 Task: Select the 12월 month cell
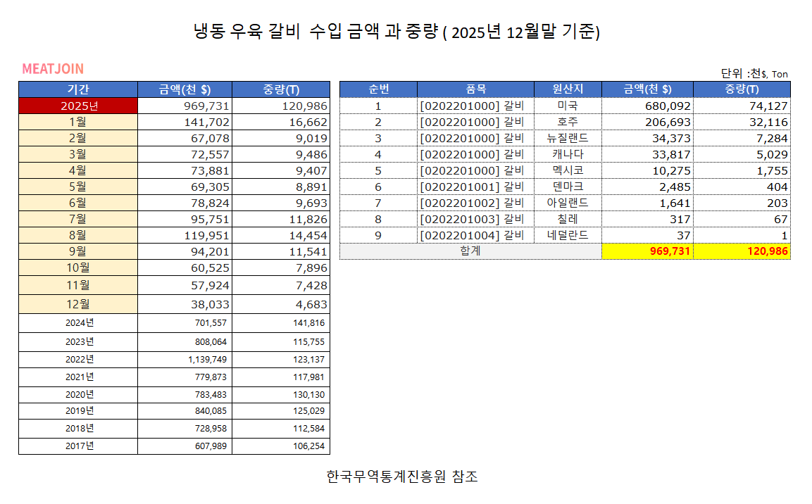tap(78, 304)
